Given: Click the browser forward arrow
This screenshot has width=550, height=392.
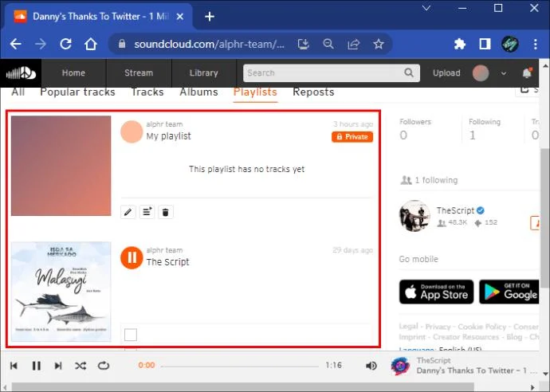Looking at the screenshot, I should (41, 44).
